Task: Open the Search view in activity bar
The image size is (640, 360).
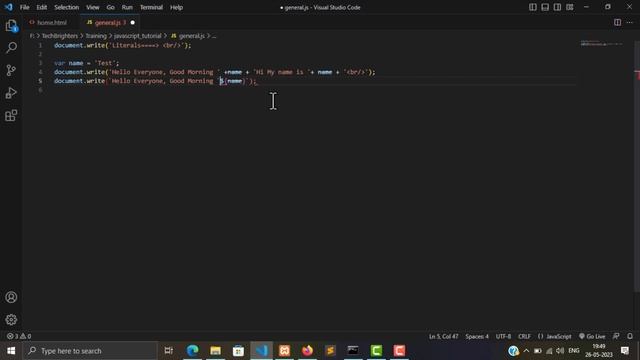Action: pyautogui.click(x=11, y=48)
